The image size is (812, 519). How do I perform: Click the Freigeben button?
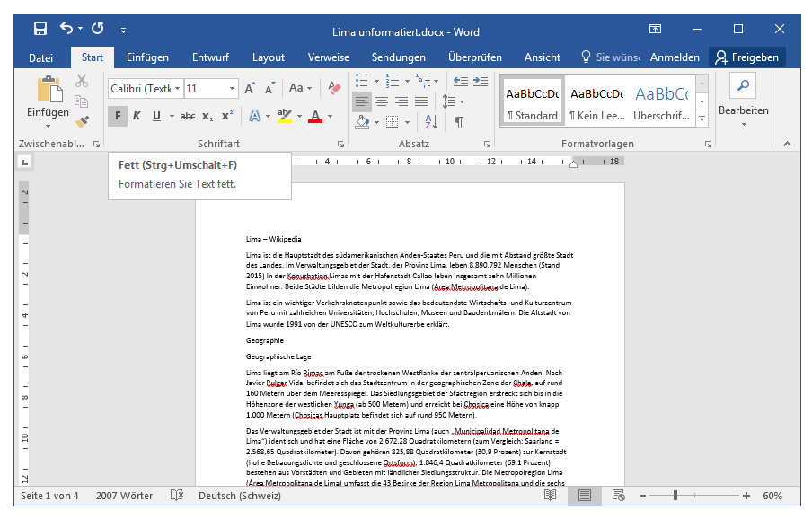click(746, 57)
